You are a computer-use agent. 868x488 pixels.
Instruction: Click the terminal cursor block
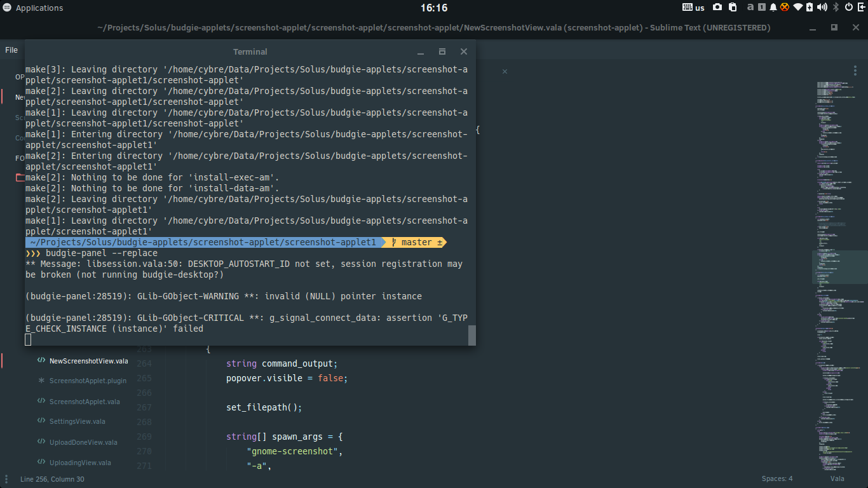(28, 339)
